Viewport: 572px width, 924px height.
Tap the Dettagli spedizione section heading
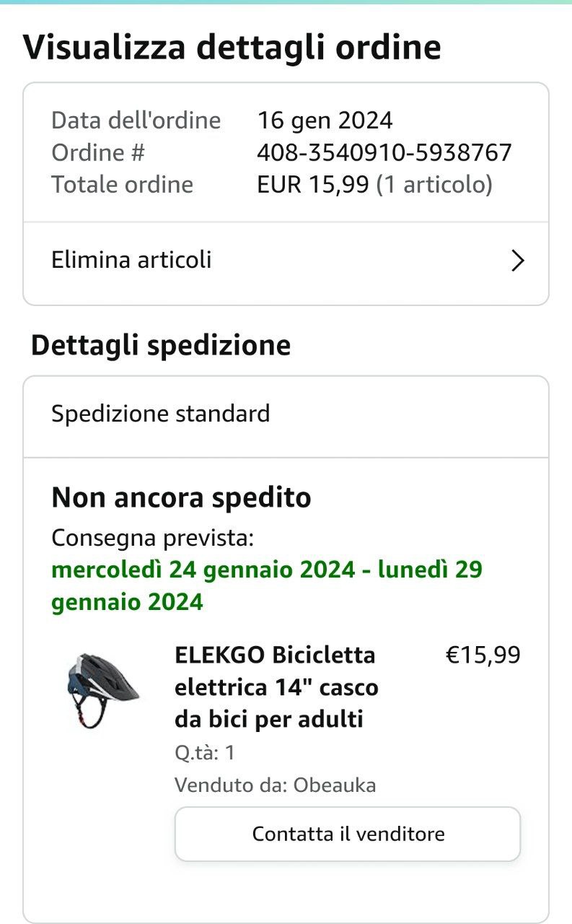pos(161,346)
